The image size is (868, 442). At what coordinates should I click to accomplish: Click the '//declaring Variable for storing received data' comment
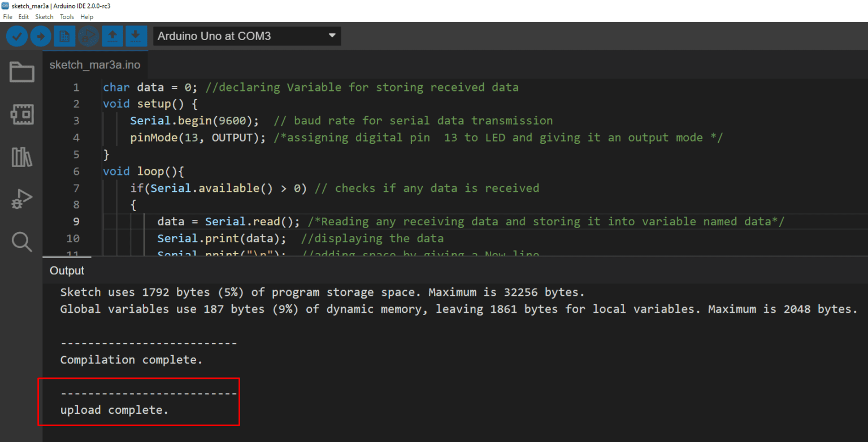[x=362, y=87]
